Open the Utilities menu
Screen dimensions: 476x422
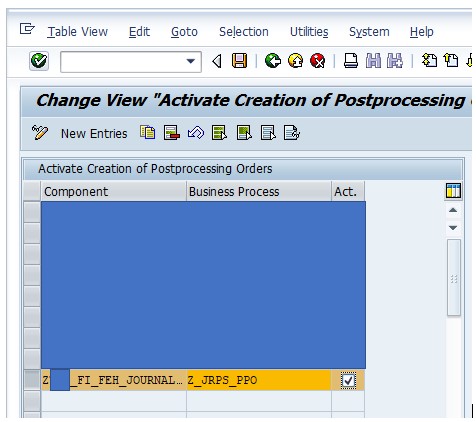click(x=309, y=32)
